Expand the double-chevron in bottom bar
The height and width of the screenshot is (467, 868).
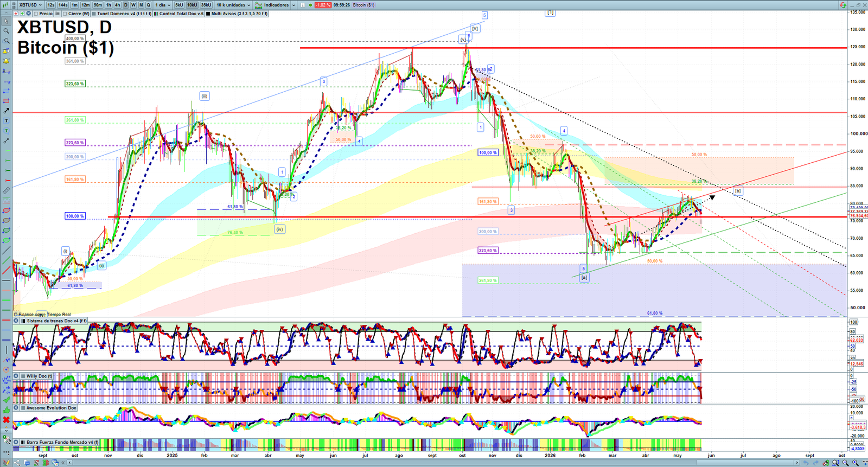[63, 463]
